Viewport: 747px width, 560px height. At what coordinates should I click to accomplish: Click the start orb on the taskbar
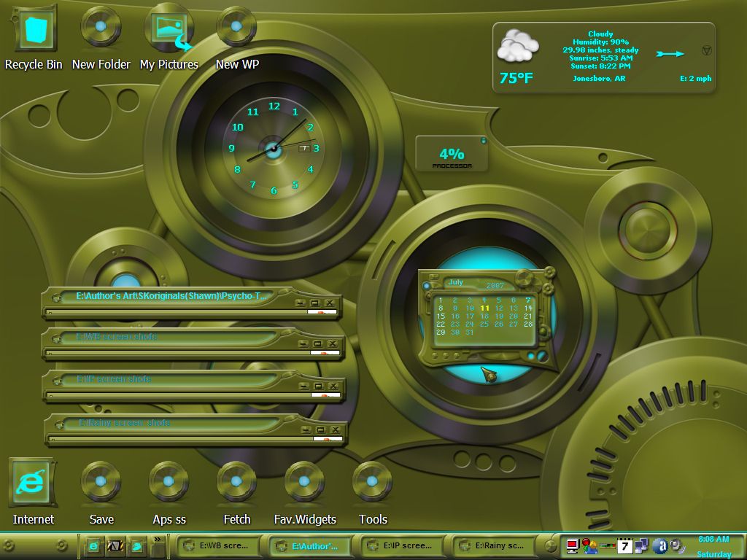(x=9, y=546)
